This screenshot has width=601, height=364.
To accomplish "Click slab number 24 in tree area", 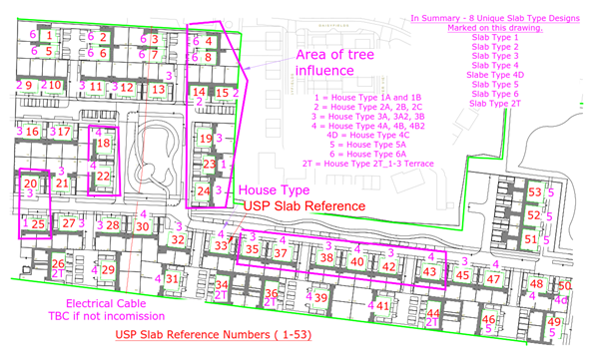I will click(204, 190).
